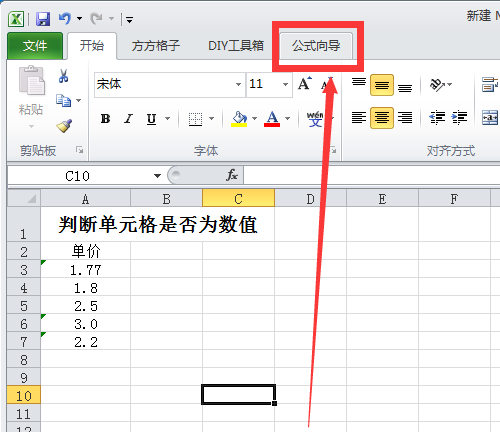500x432 pixels.
Task: Apply the yellow fill color bucket
Action: 239,119
